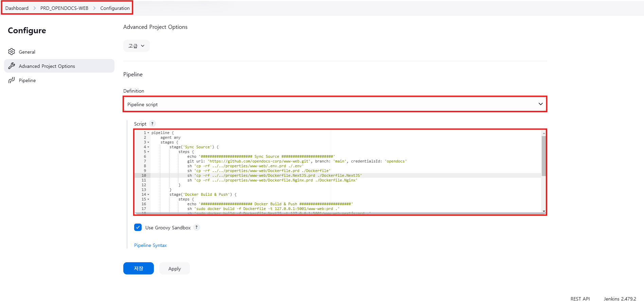
Task: Click the Jenkins 2.479.2 version link
Action: [620, 299]
